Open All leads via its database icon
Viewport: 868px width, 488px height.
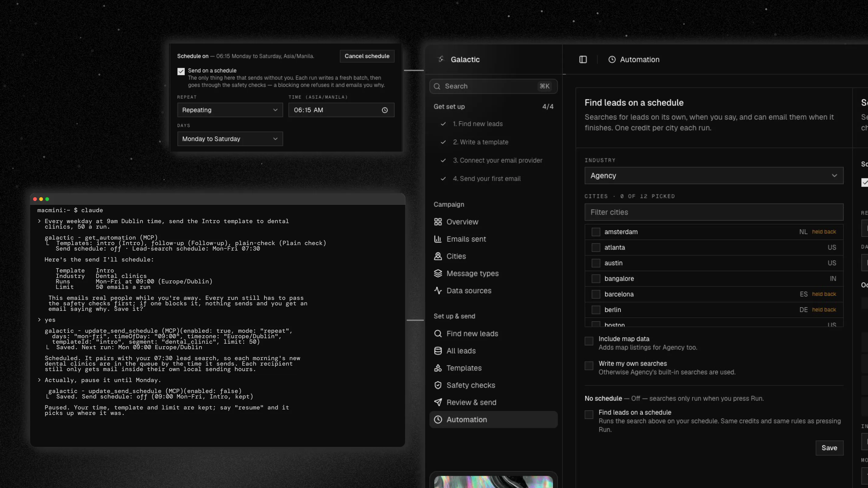click(438, 351)
